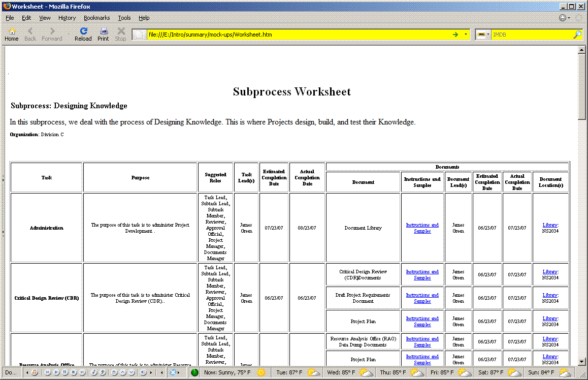
Task: Click the next track player button
Action: click(82, 372)
